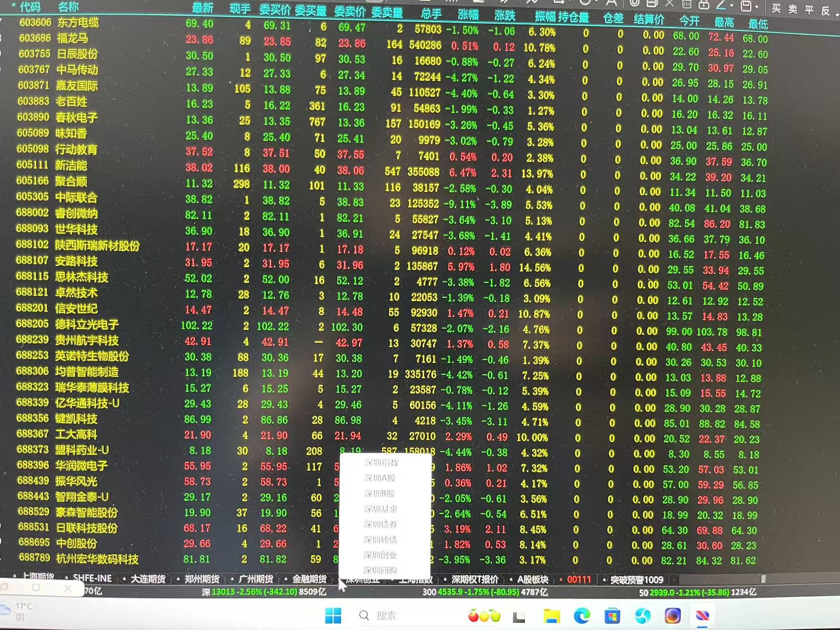Click the text tool letter A icon

(611, 3)
